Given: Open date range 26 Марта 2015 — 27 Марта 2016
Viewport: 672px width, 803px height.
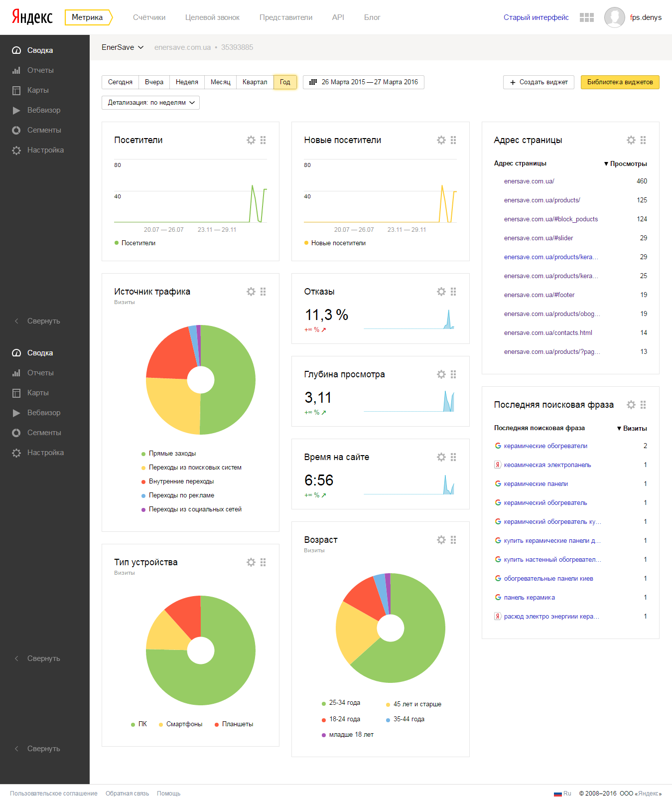Looking at the screenshot, I should click(364, 82).
